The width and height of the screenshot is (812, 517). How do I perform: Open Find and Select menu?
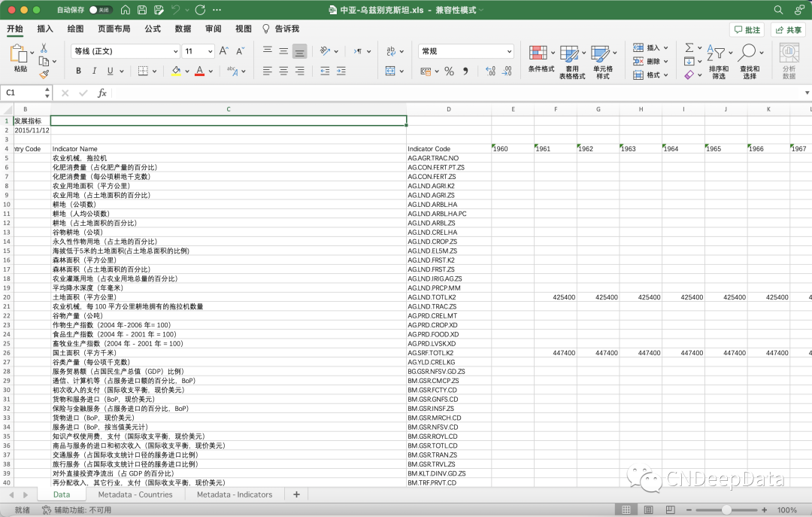pyautogui.click(x=750, y=62)
